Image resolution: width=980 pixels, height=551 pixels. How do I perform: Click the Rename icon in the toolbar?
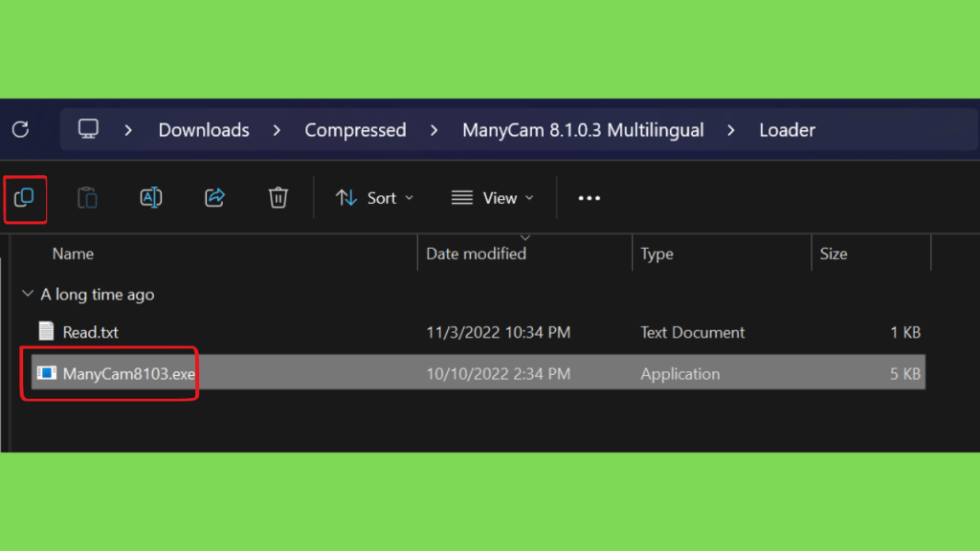tap(151, 198)
